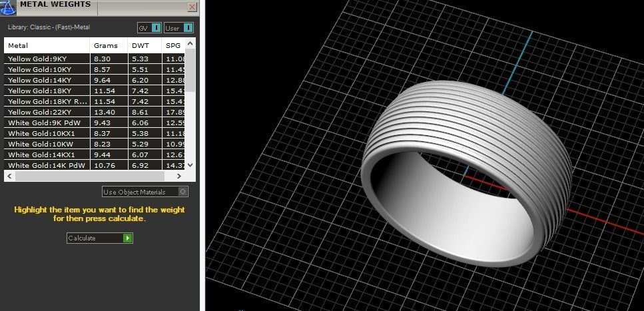Click the Metal Weights panel logo icon
This screenshot has width=644, height=311.
[x=8, y=7]
